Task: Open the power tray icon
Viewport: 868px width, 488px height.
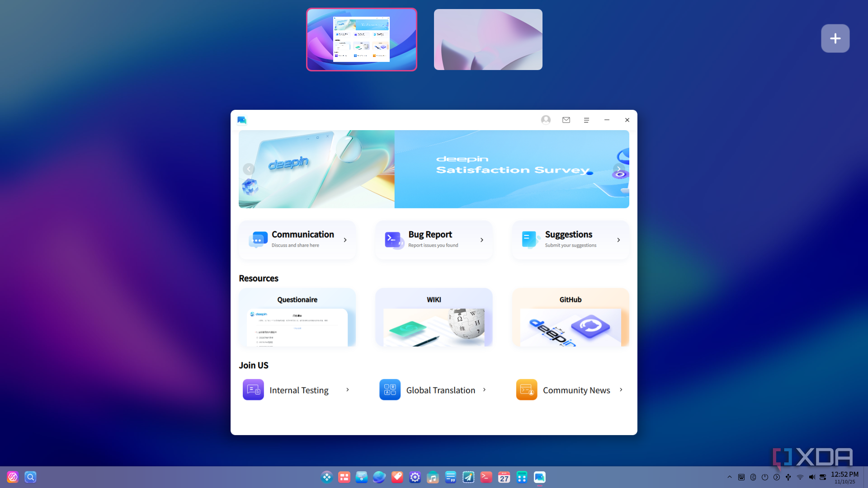Action: click(x=765, y=477)
